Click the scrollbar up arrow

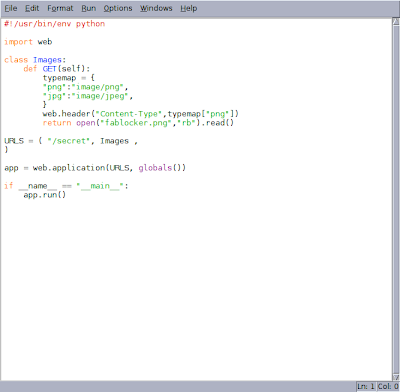396,22
